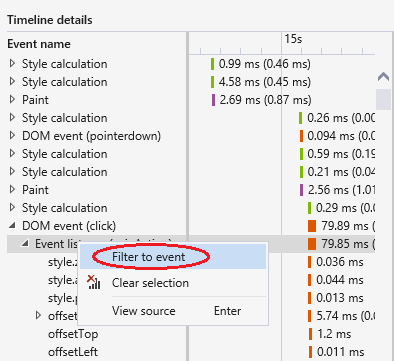Select the DOM event (click) label
The width and height of the screenshot is (394, 361).
pos(69,226)
